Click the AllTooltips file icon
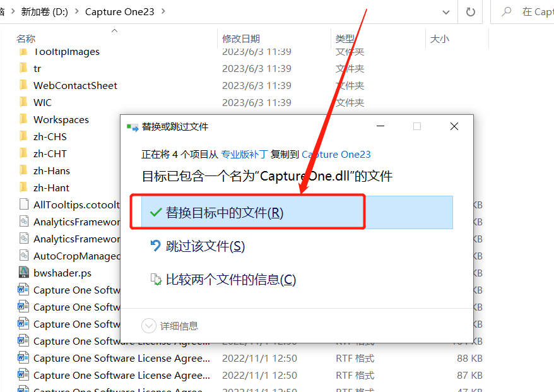The image size is (554, 392). pos(23,205)
